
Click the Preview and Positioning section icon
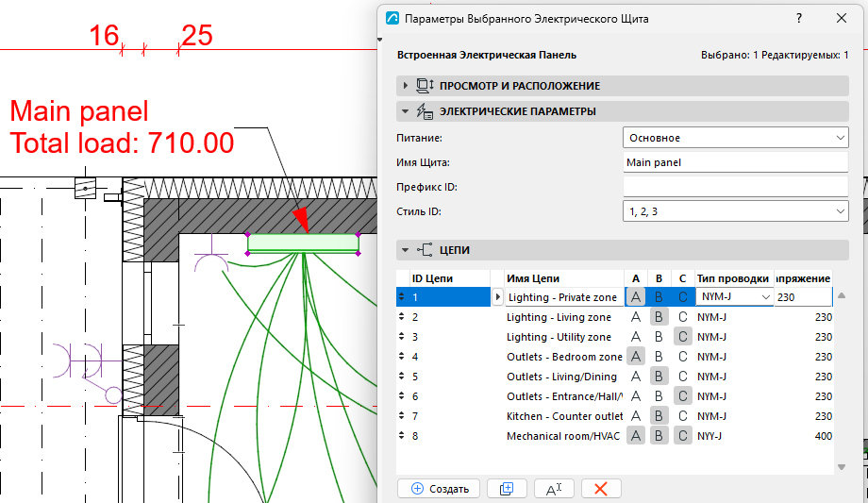(x=425, y=86)
